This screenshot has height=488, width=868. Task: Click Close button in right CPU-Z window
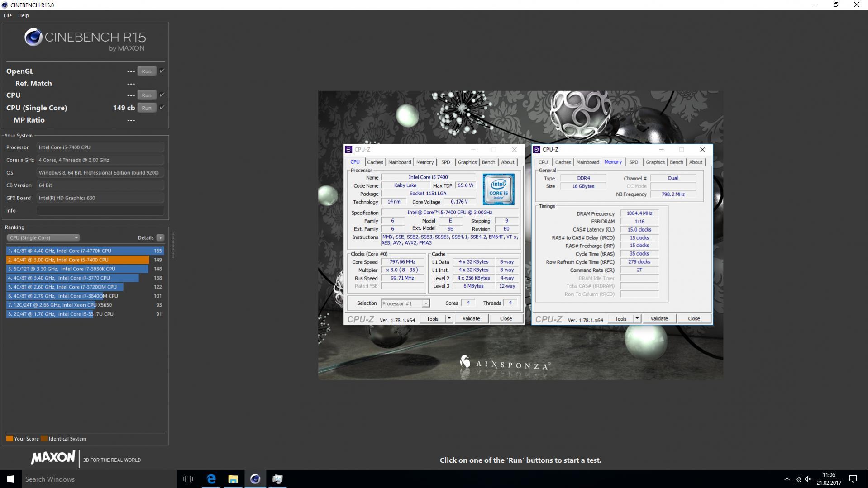click(x=694, y=319)
